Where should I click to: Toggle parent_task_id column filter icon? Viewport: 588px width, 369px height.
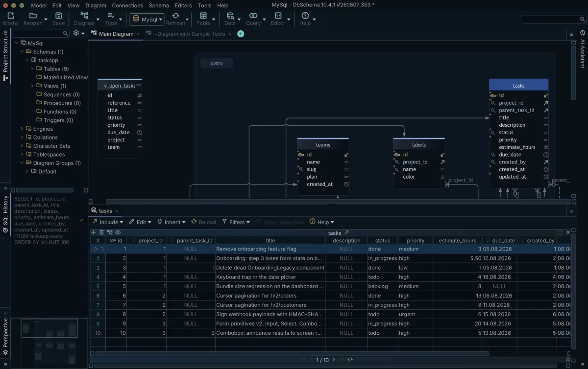pos(171,240)
